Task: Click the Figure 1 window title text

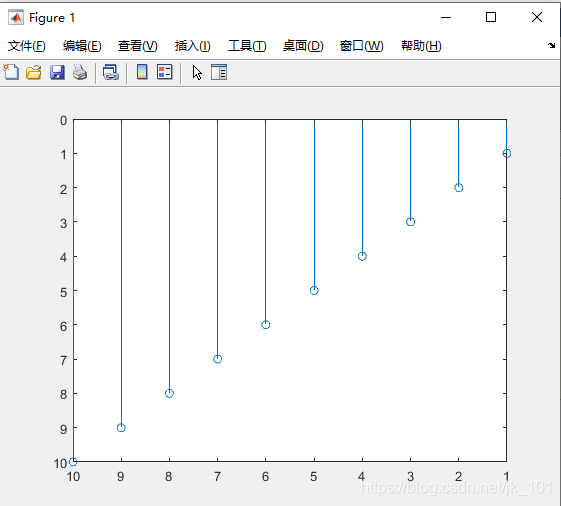Action: [x=52, y=18]
